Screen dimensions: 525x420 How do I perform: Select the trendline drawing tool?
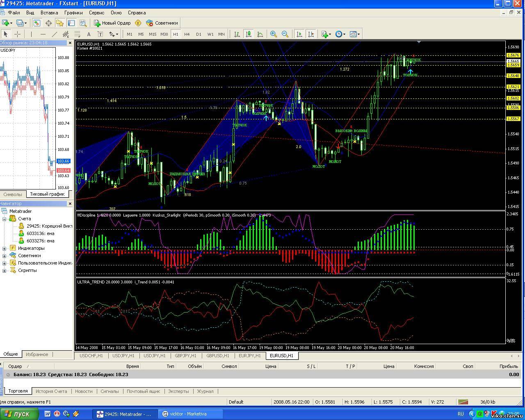click(x=54, y=34)
